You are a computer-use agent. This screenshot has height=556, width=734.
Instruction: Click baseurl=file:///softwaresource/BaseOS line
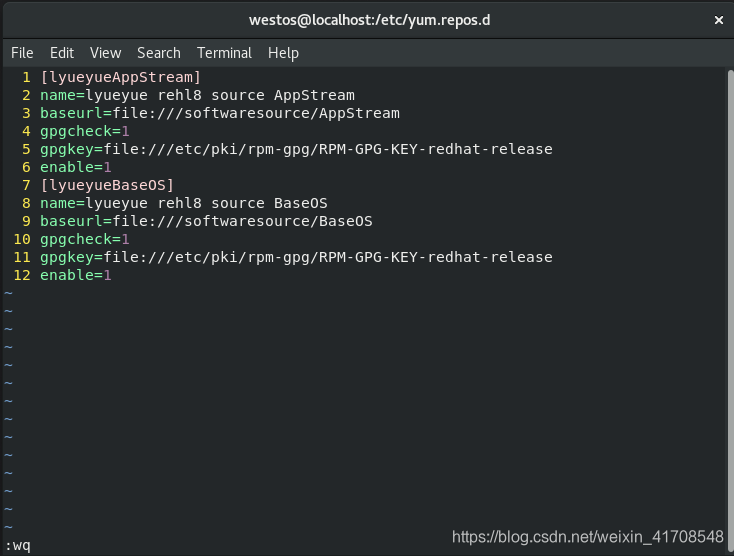click(x=206, y=221)
